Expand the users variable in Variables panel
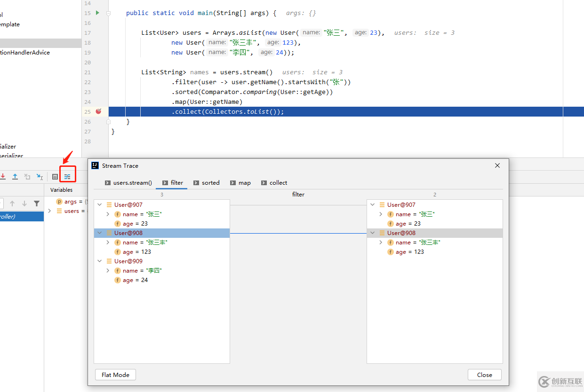The width and height of the screenshot is (584, 392). coord(49,211)
